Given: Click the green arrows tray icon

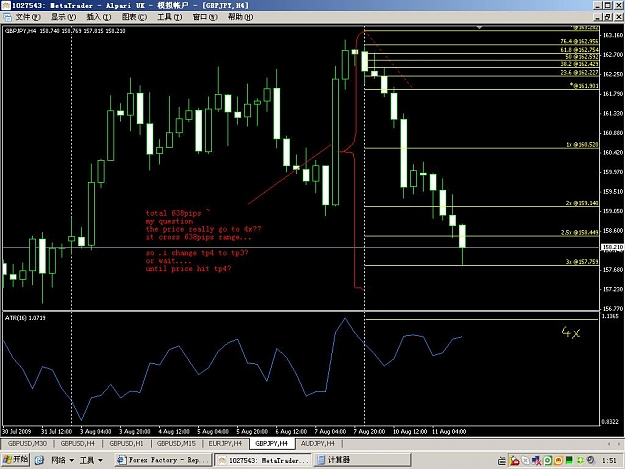Looking at the screenshot, I should pyautogui.click(x=580, y=461).
